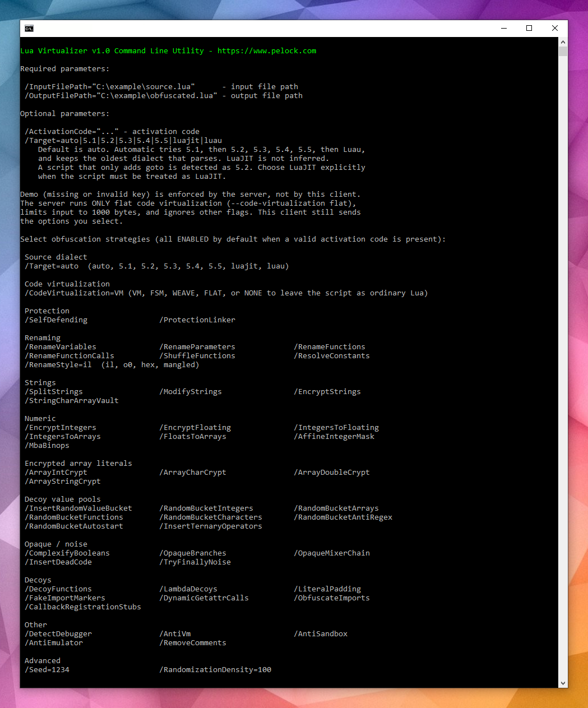Click the /DecoyFunctions option text
Screen dimensions: 588x708
pyautogui.click(x=58, y=589)
